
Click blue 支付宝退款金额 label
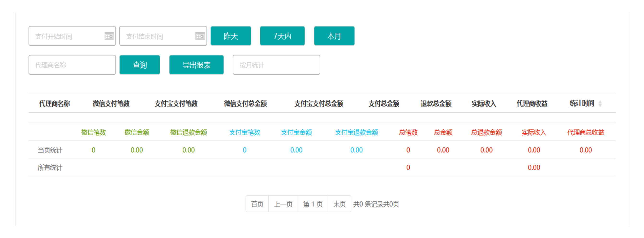coord(357,132)
